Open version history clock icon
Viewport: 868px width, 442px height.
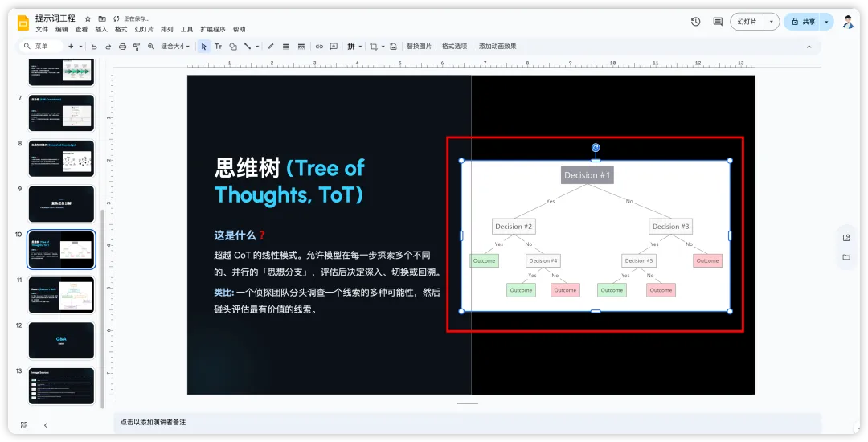[696, 22]
